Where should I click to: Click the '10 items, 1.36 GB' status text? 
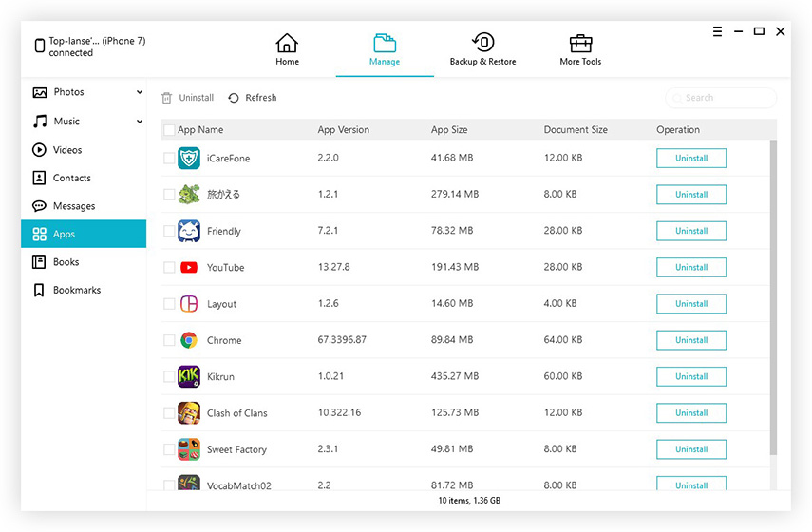[469, 501]
